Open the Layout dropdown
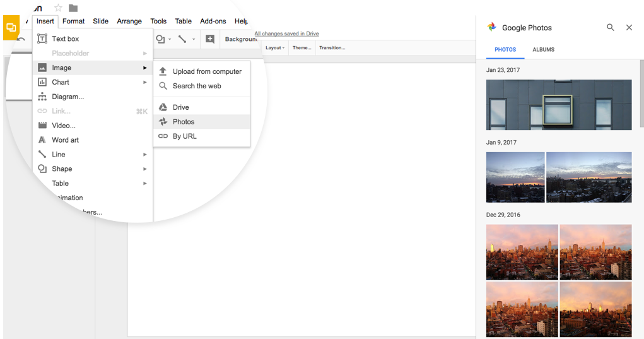The image size is (644, 339). [275, 48]
